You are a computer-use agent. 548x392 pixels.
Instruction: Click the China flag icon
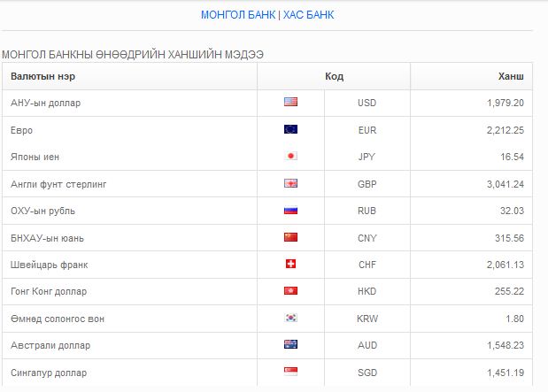290,237
